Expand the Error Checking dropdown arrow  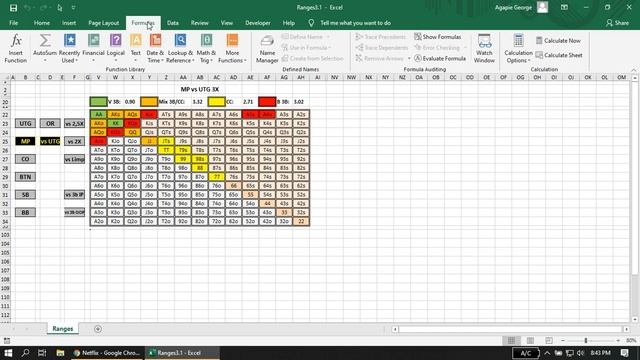click(x=465, y=48)
